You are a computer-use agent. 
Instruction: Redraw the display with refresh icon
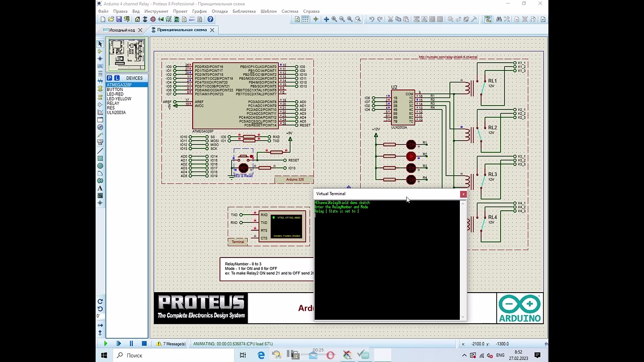[x=297, y=19]
